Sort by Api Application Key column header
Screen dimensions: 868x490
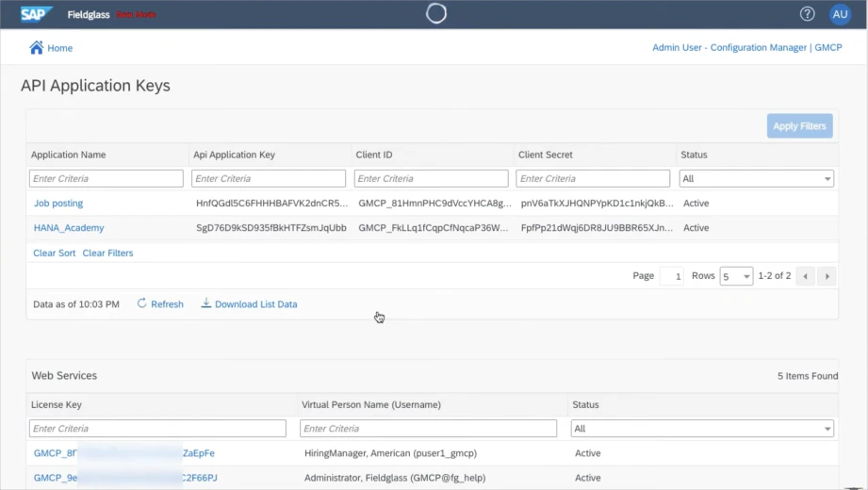pos(234,155)
